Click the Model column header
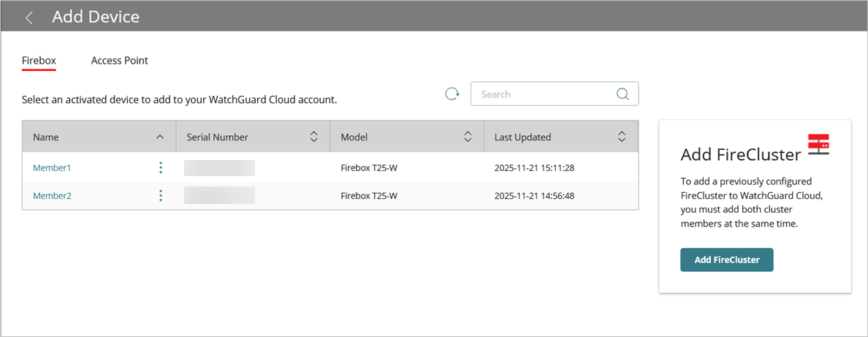868x337 pixels. 407,137
